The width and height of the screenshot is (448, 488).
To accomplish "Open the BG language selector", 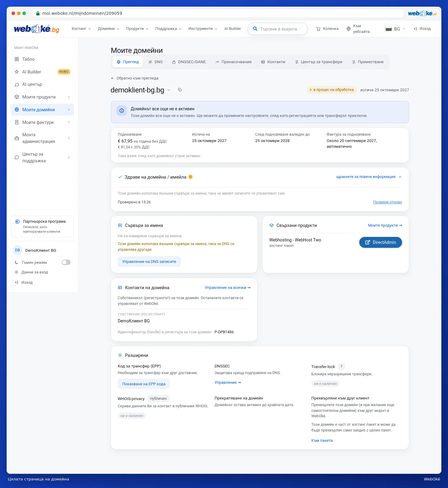I will pos(395,29).
